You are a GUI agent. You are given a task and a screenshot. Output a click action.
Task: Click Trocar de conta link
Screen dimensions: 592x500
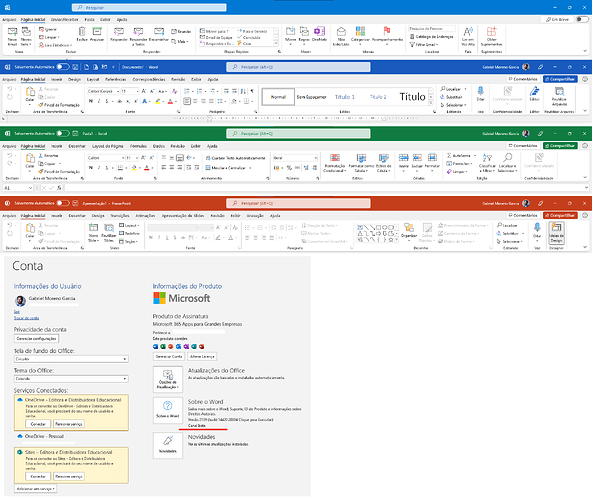pos(26,318)
